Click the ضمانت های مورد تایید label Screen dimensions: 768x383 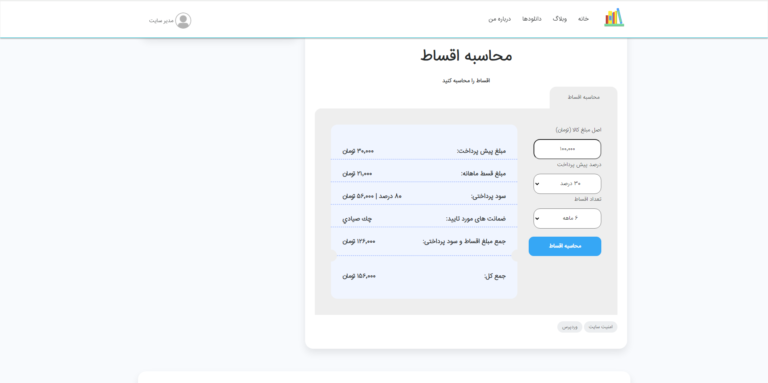tap(476, 219)
